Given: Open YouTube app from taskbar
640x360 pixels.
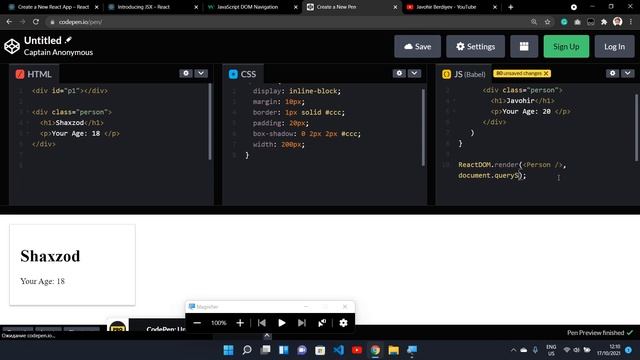Looking at the screenshot, I should pyautogui.click(x=357, y=350).
